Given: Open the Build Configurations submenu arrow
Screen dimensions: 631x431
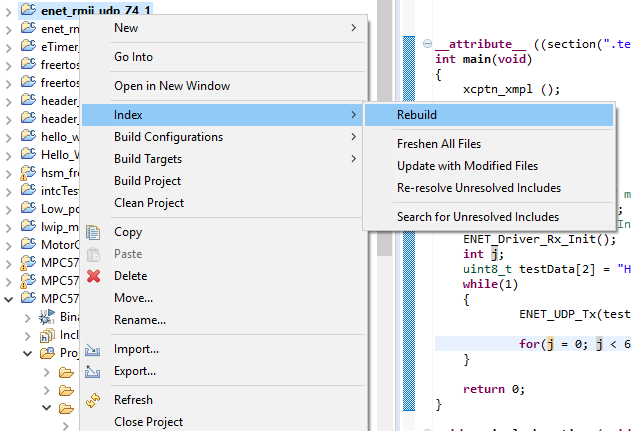Looking at the screenshot, I should (x=353, y=137).
